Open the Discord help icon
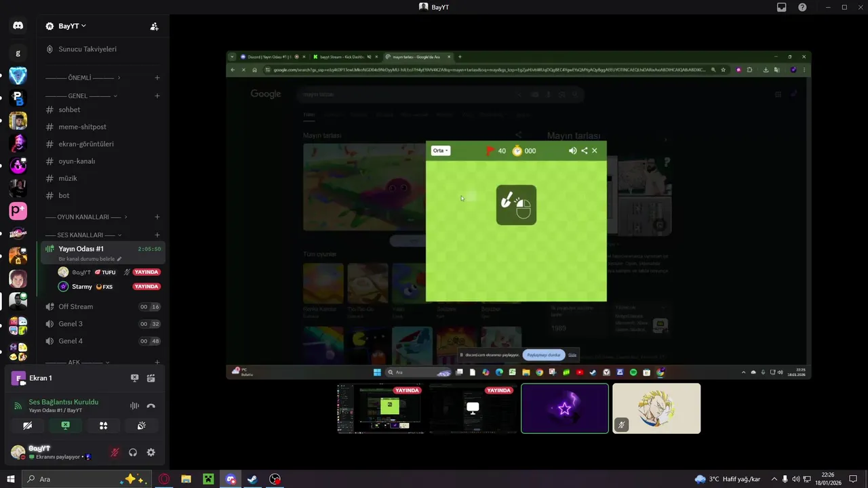The height and width of the screenshot is (488, 868). coord(802,7)
